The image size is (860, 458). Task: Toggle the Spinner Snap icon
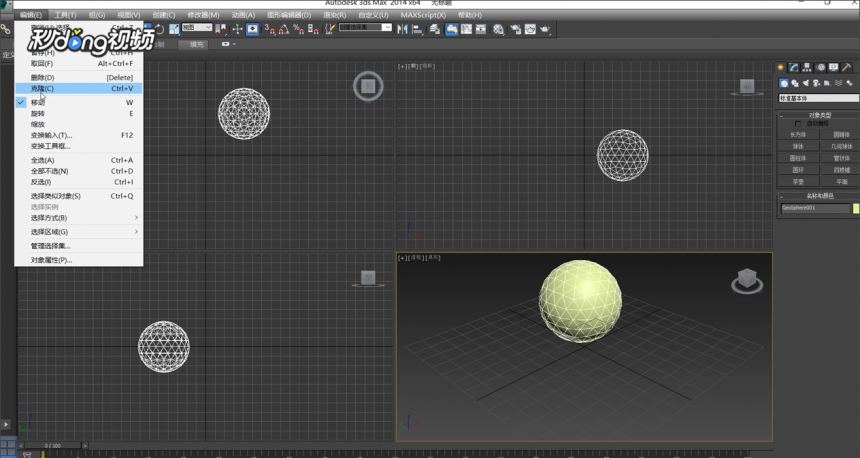point(313,29)
